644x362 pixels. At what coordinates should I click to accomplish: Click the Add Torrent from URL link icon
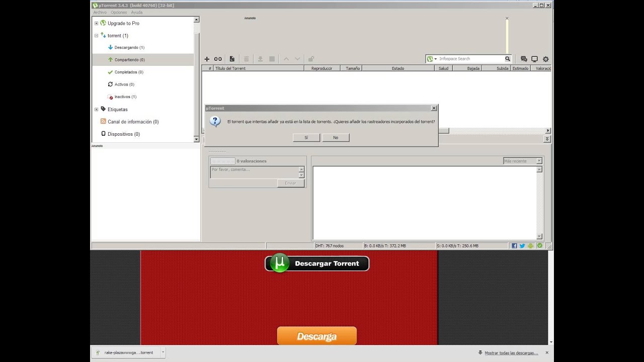[x=218, y=59]
